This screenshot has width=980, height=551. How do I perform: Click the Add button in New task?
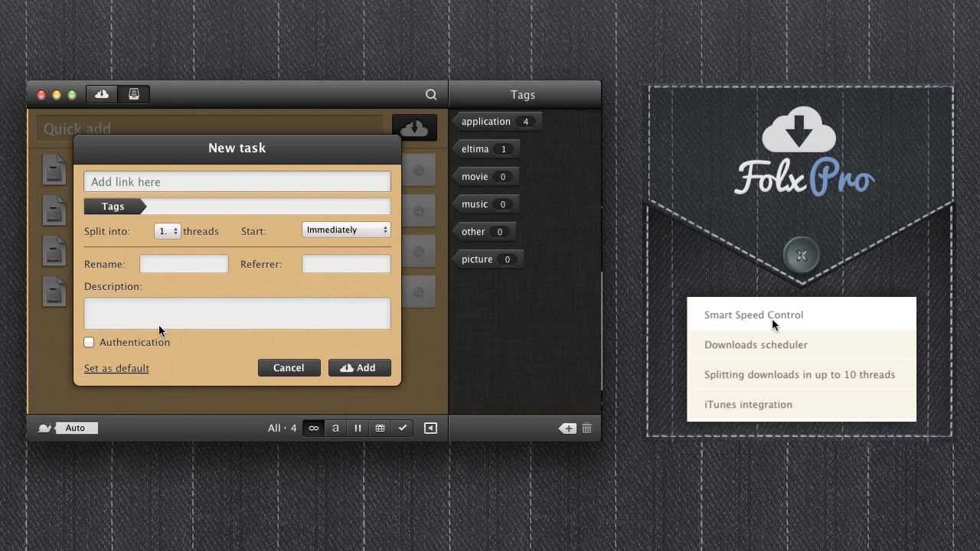(359, 368)
